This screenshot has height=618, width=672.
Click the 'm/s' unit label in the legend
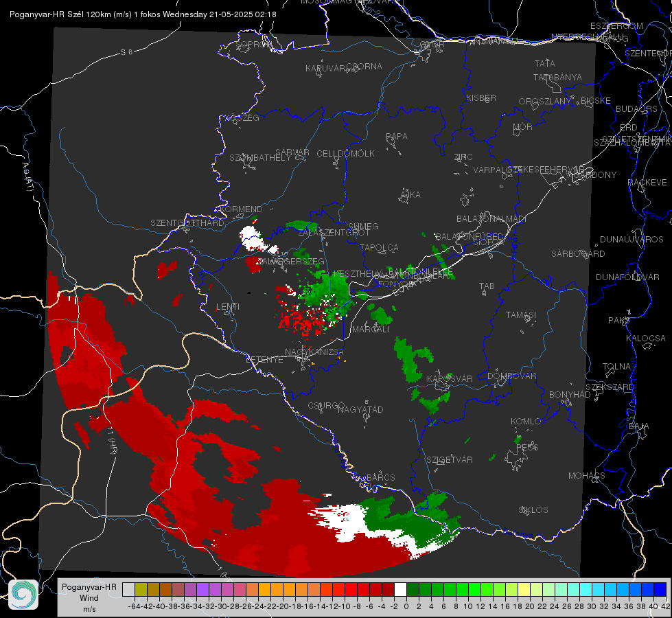[x=89, y=609]
